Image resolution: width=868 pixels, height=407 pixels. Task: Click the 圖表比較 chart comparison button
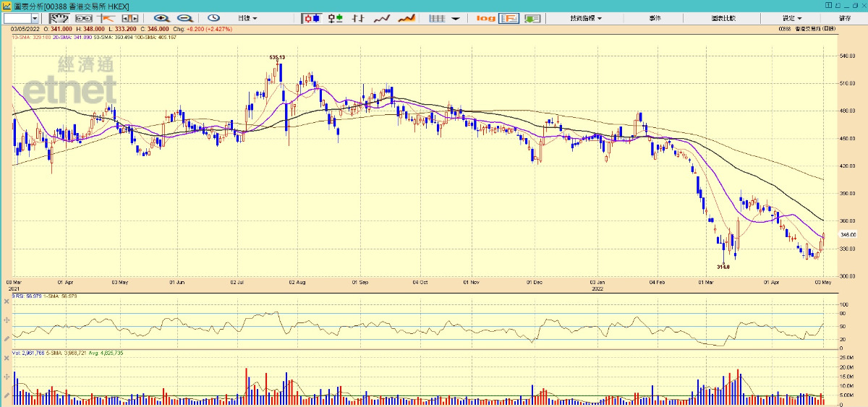723,17
